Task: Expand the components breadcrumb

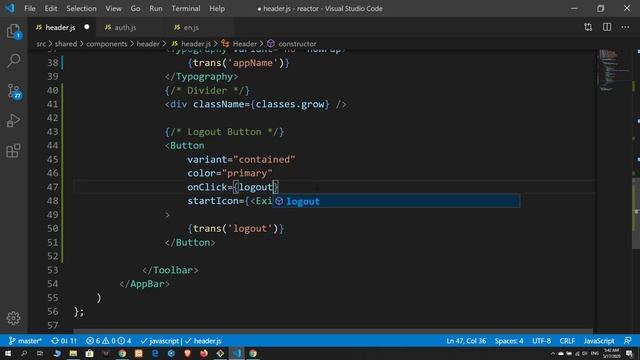Action: coord(107,44)
